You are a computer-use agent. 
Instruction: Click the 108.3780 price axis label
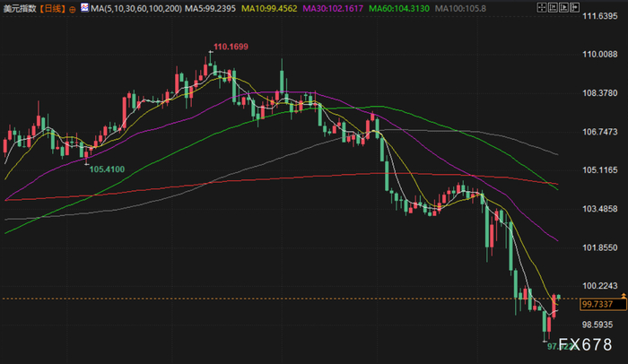pyautogui.click(x=600, y=93)
